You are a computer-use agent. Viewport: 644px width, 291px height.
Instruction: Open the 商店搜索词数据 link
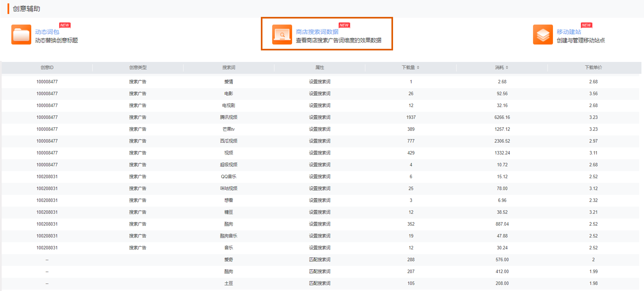tap(317, 32)
